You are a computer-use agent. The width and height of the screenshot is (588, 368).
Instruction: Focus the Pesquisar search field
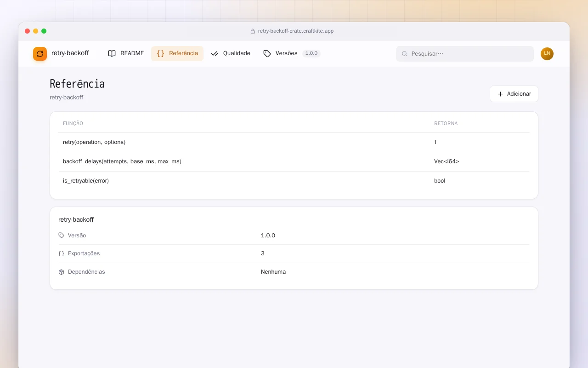465,54
